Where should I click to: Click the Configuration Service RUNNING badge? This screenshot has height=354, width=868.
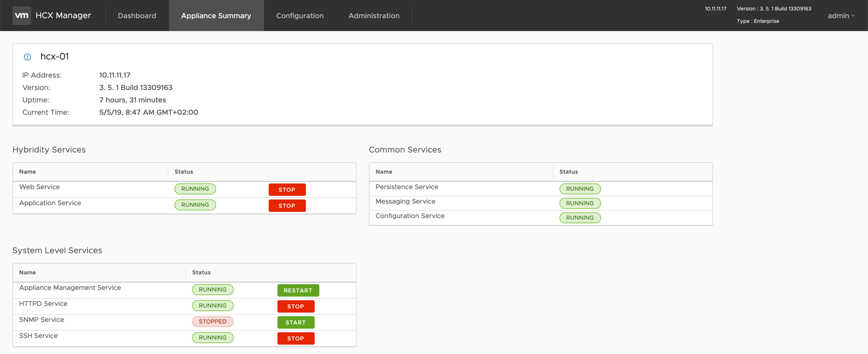(580, 218)
